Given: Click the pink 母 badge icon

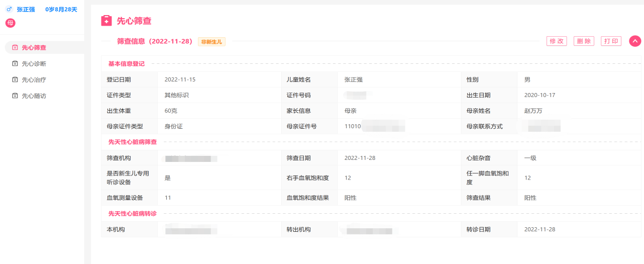Looking at the screenshot, I should coord(10,23).
